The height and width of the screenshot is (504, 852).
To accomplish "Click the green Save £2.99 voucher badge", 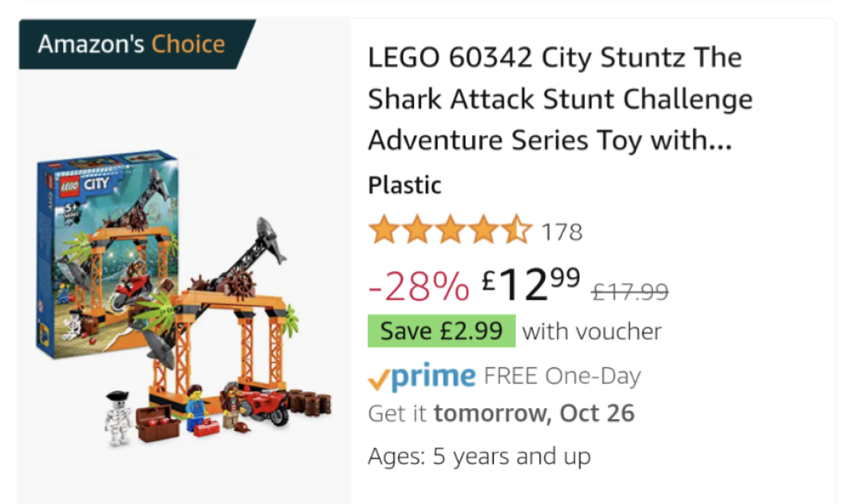I will [x=441, y=331].
